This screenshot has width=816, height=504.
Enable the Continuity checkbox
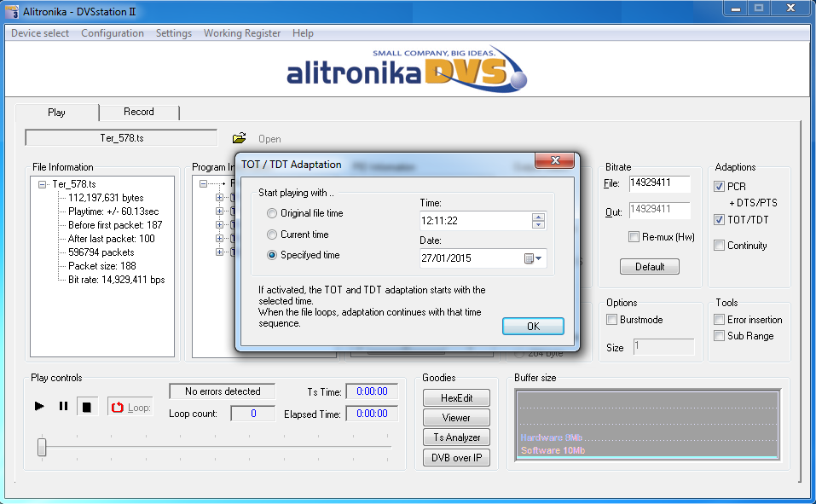[x=720, y=246]
